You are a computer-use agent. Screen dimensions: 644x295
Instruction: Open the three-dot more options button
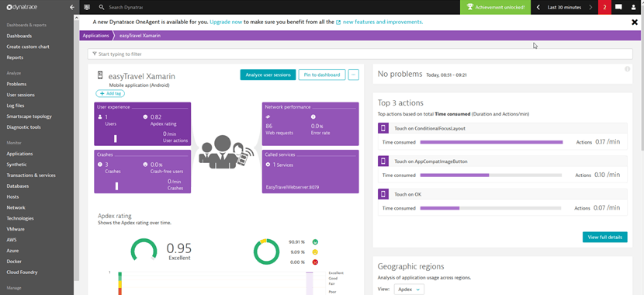pyautogui.click(x=354, y=75)
